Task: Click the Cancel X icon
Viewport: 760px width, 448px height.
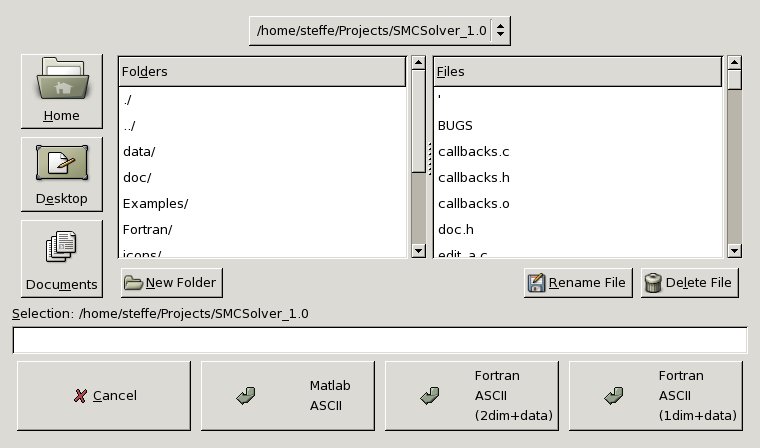Action: point(80,396)
